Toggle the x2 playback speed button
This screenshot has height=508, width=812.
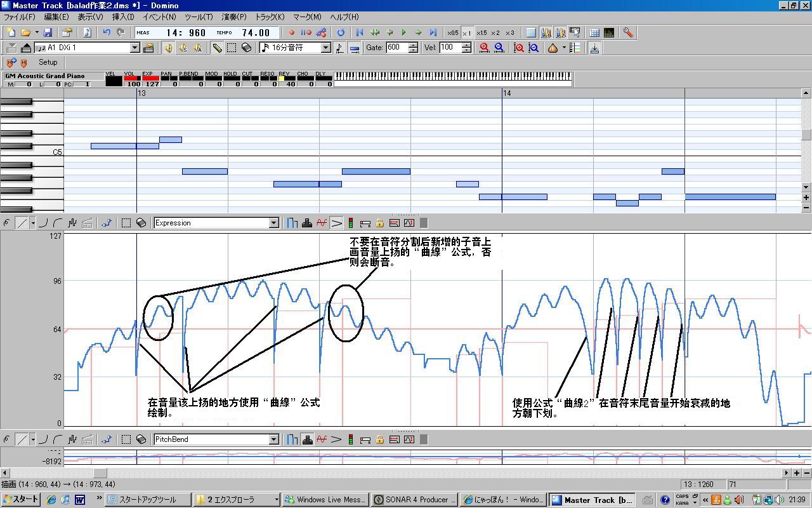pyautogui.click(x=495, y=33)
